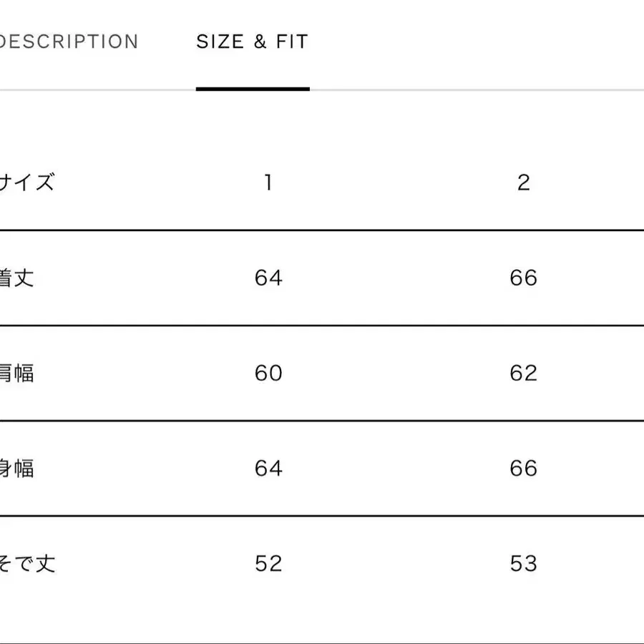Image resolution: width=644 pixels, height=644 pixels.
Task: Click the 身幅 row label
Action: coord(17,468)
